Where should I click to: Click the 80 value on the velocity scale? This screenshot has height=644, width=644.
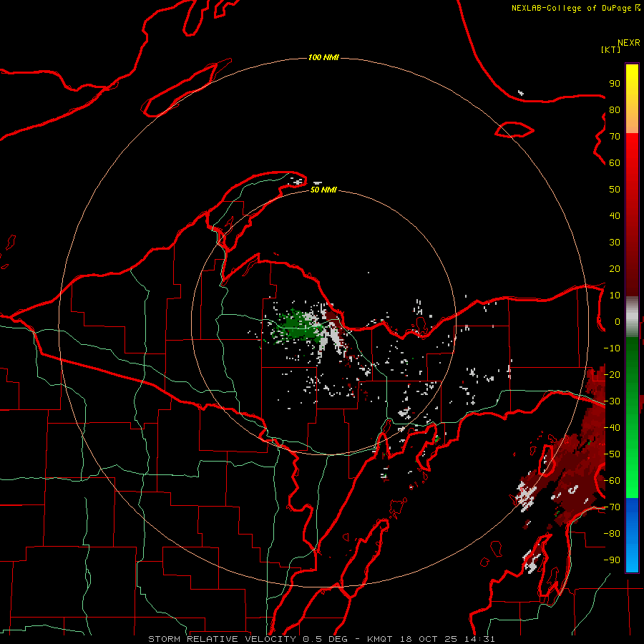coord(615,109)
